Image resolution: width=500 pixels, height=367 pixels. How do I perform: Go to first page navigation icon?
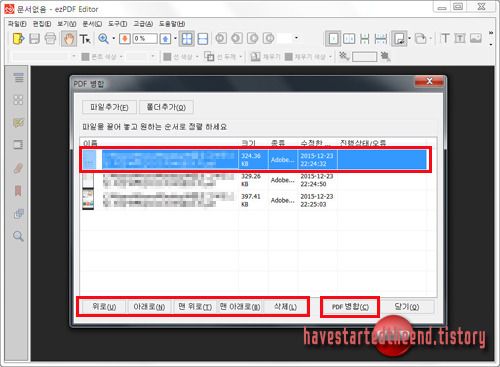pyautogui.click(x=220, y=38)
